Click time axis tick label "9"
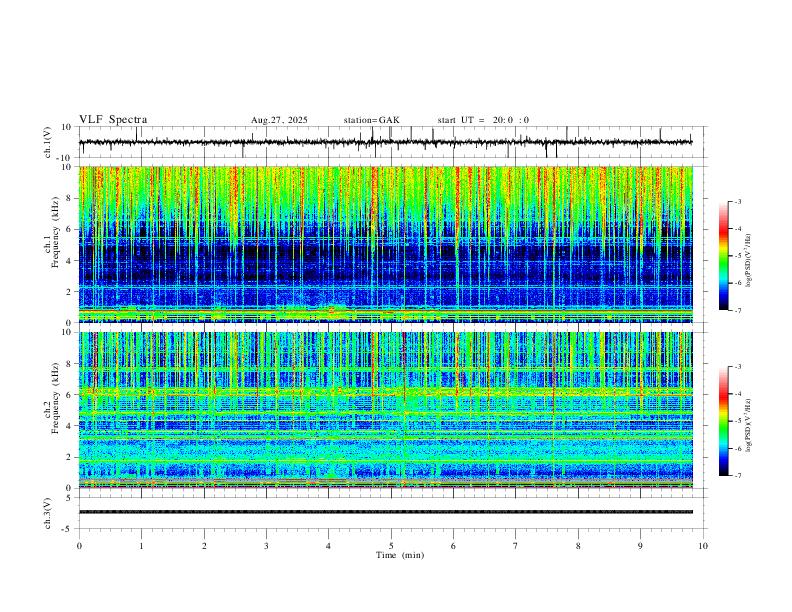The image size is (792, 612). 640,546
